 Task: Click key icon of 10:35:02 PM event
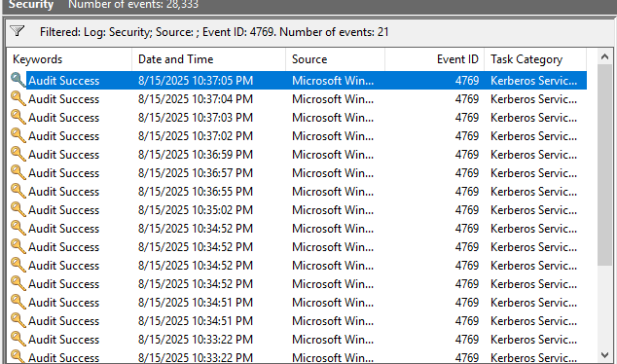click(18, 209)
